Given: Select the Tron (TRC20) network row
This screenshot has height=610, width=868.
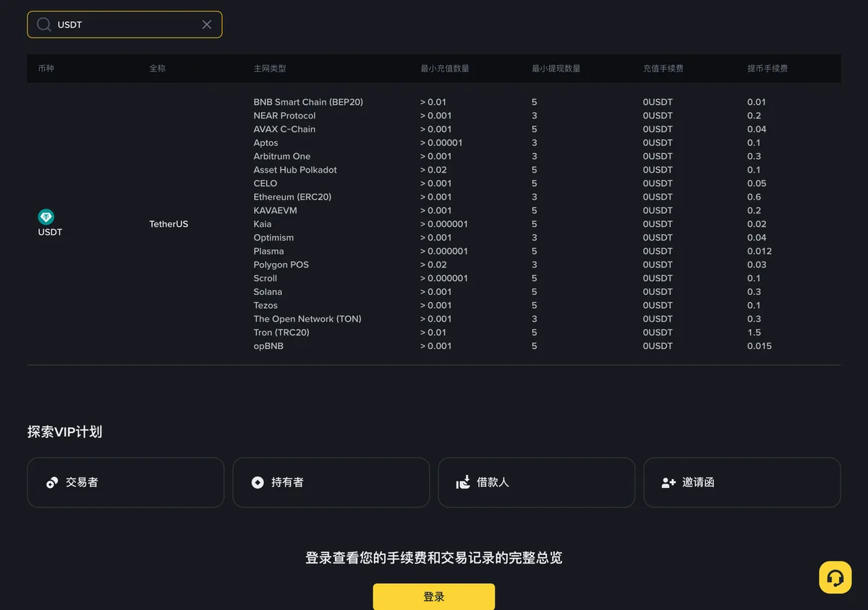Looking at the screenshot, I should coord(281,332).
